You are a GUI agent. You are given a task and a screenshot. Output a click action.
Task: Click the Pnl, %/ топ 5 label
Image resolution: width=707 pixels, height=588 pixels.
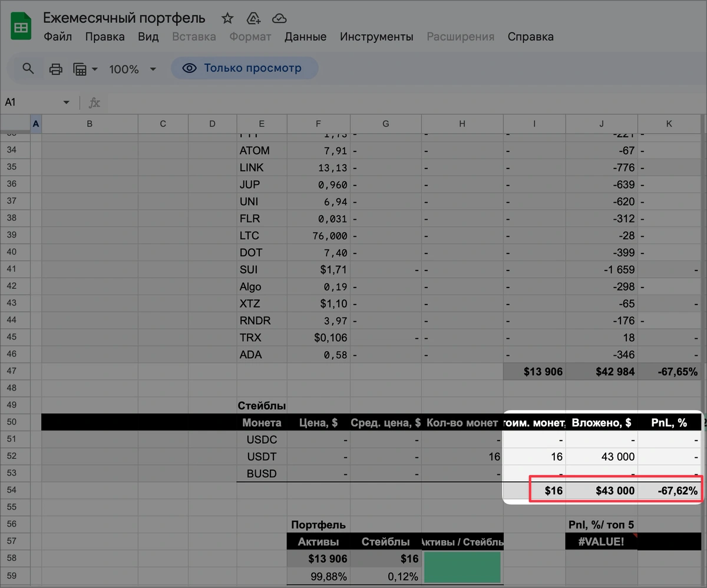click(602, 524)
